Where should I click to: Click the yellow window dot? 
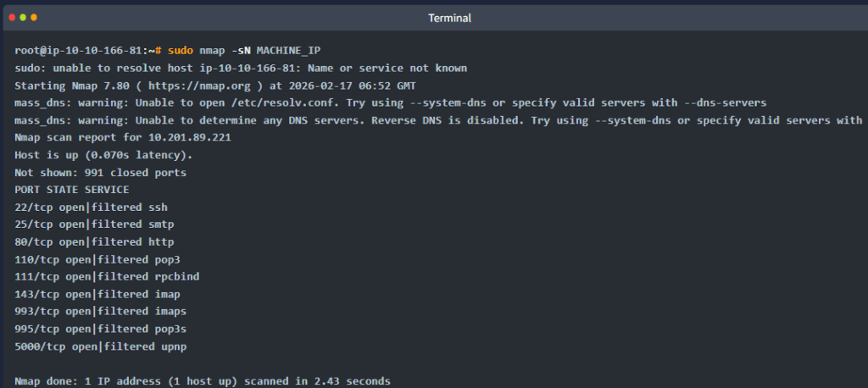(34, 18)
